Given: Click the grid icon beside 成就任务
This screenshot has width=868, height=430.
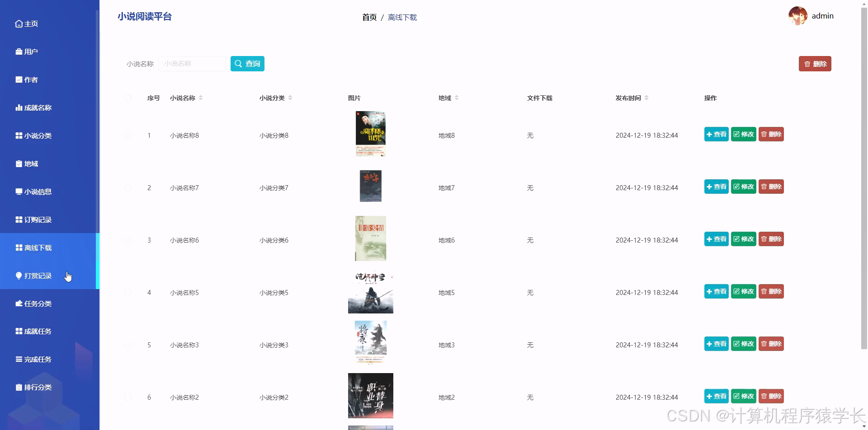Looking at the screenshot, I should [x=19, y=332].
